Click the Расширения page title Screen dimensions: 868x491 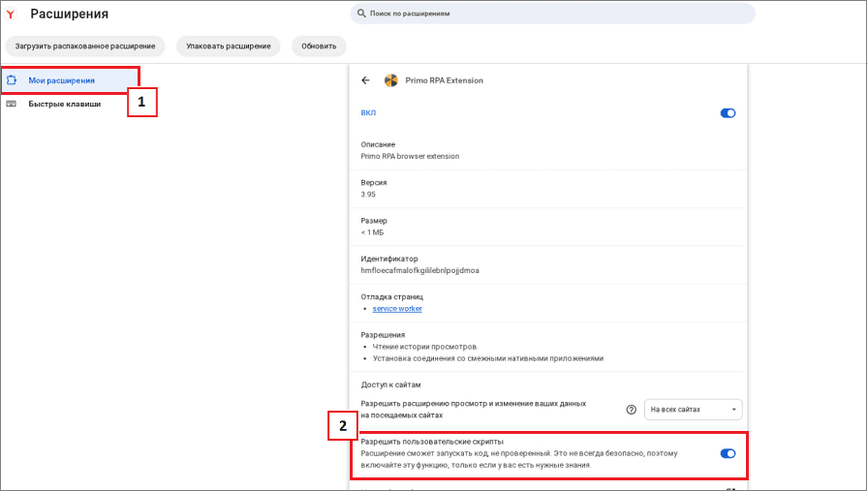69,14
